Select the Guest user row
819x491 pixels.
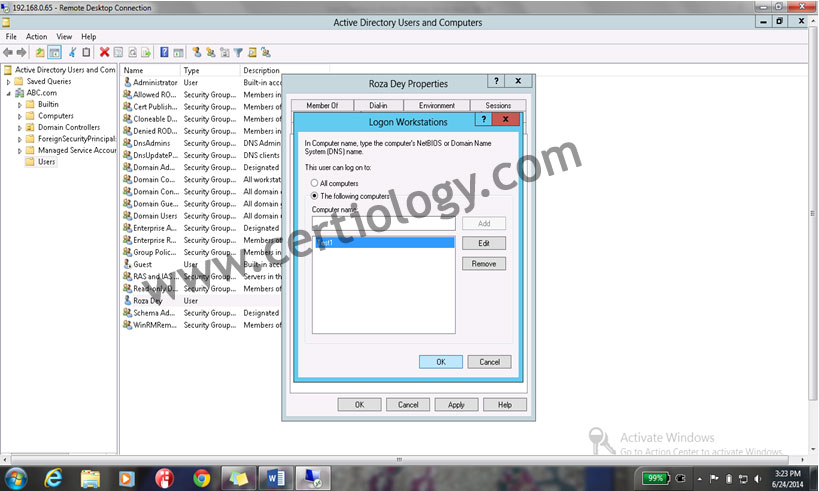coord(201,264)
